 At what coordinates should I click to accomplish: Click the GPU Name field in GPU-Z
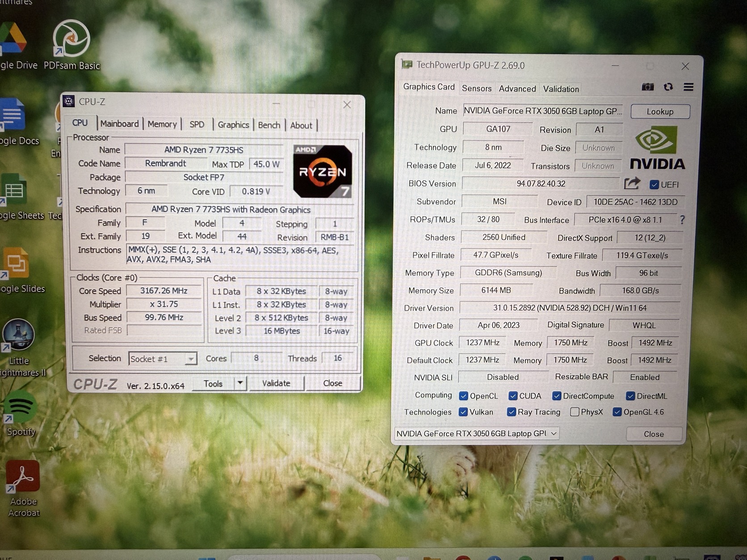click(x=542, y=111)
